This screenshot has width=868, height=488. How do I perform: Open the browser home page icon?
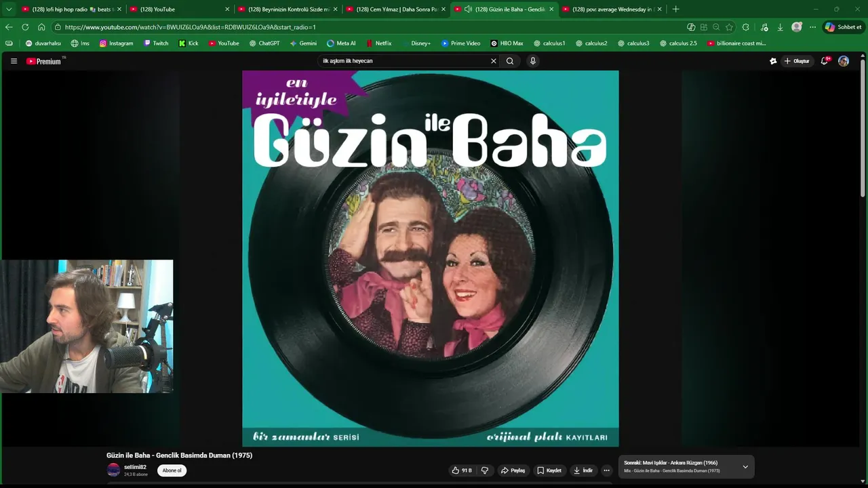[41, 27]
